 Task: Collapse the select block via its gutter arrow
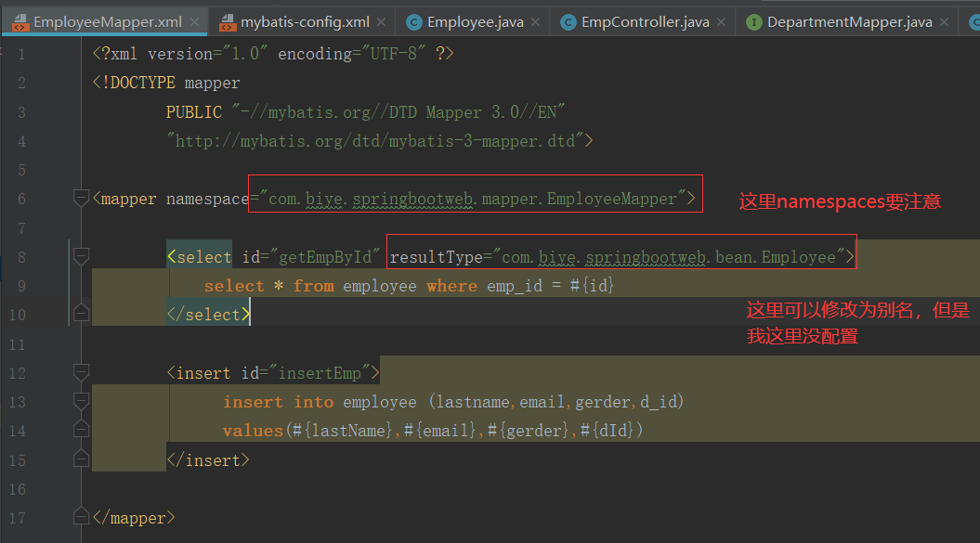[81, 255]
